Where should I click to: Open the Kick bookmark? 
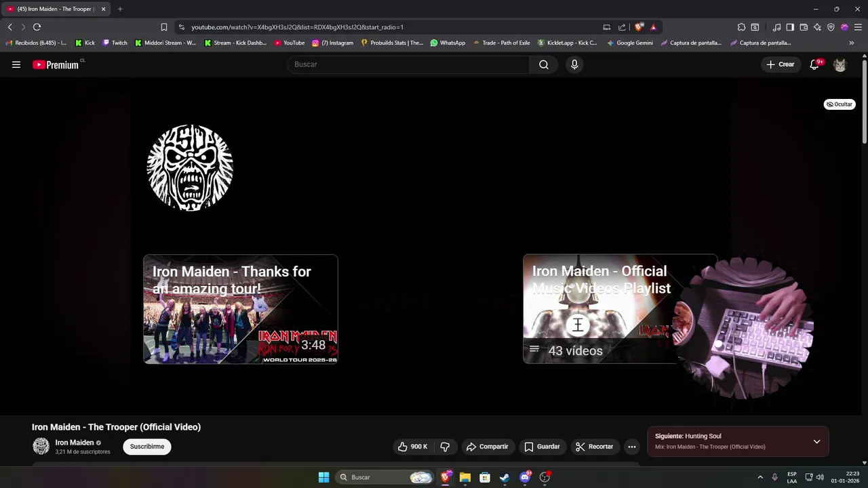[85, 43]
